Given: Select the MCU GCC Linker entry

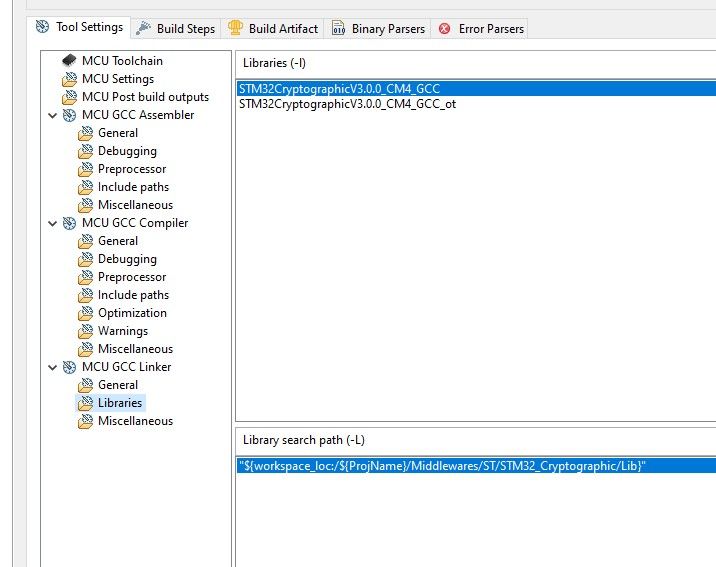Looking at the screenshot, I should [x=126, y=367].
